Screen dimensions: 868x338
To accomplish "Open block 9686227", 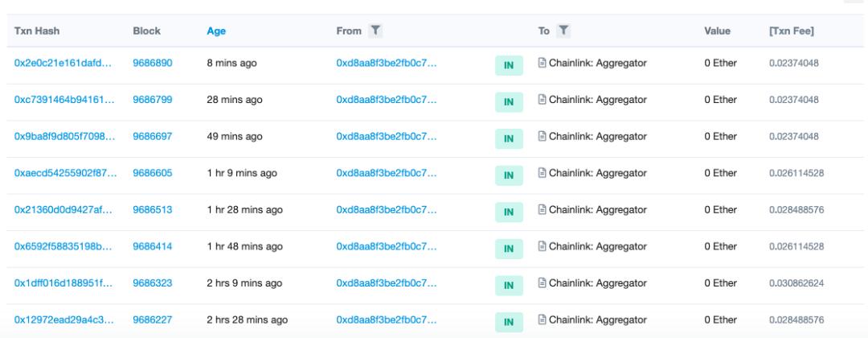I will pyautogui.click(x=152, y=319).
